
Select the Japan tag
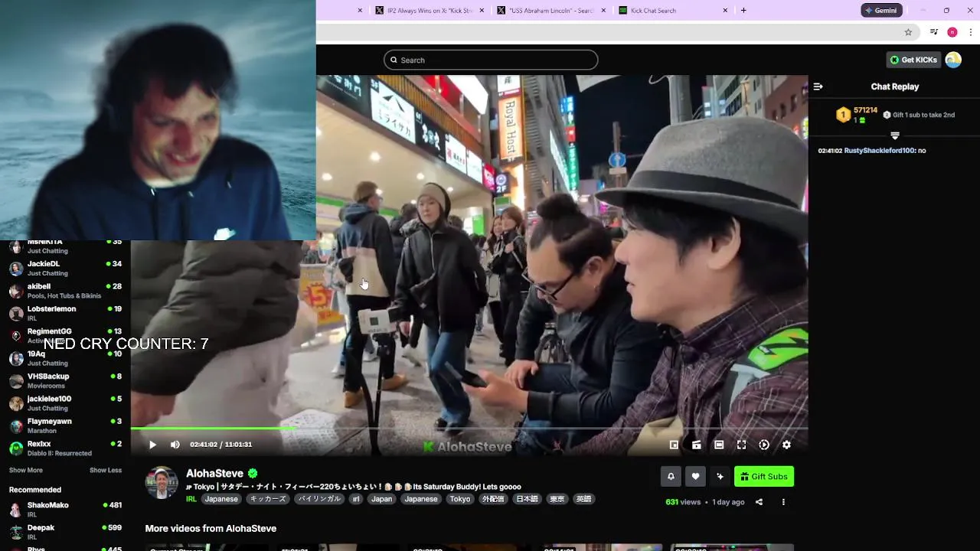pyautogui.click(x=381, y=499)
